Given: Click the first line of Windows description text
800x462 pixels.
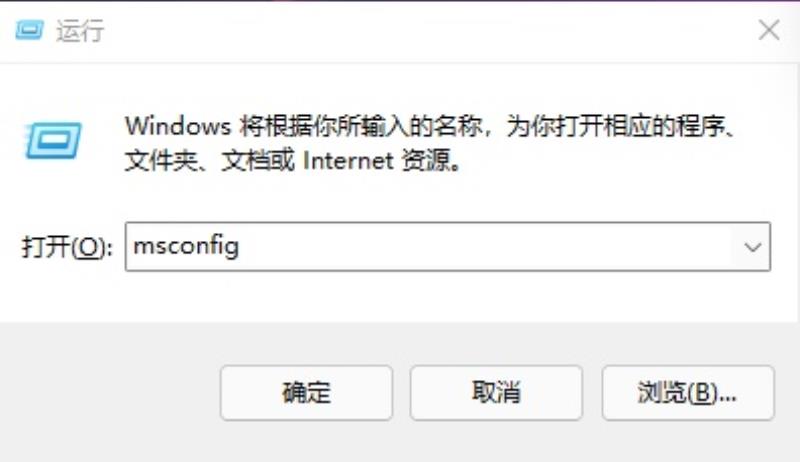Looking at the screenshot, I should pyautogui.click(x=431, y=126).
